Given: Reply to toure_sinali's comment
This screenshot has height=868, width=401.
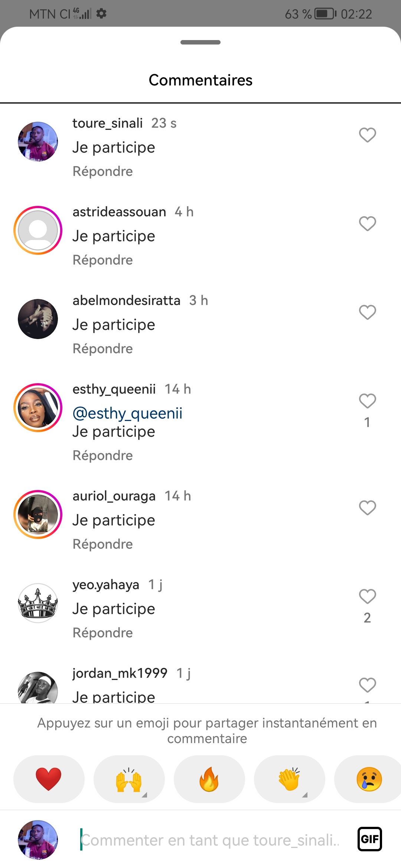Looking at the screenshot, I should (x=102, y=171).
